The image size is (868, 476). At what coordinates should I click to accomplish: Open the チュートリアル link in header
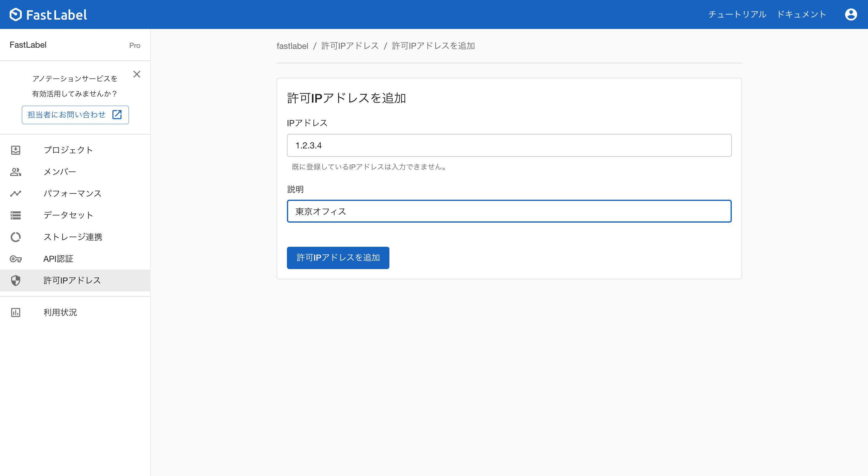point(737,14)
